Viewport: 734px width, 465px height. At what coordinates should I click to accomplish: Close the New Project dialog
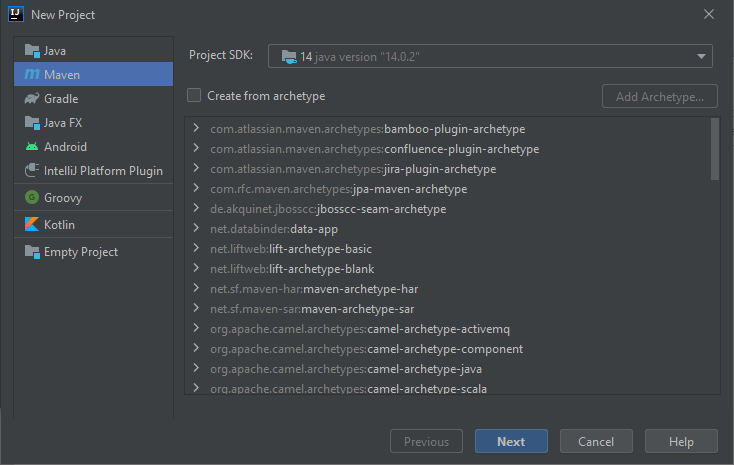coord(709,15)
